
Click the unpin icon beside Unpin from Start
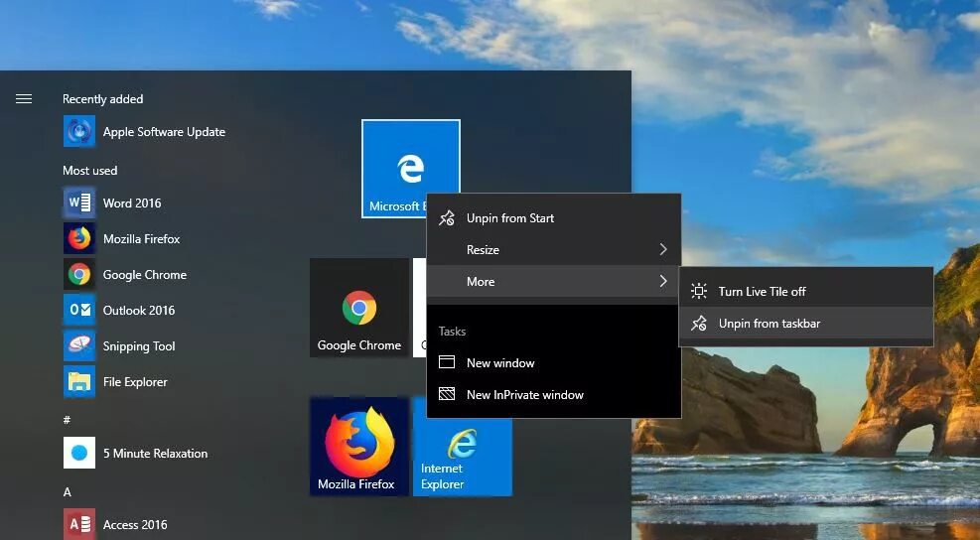coord(446,218)
